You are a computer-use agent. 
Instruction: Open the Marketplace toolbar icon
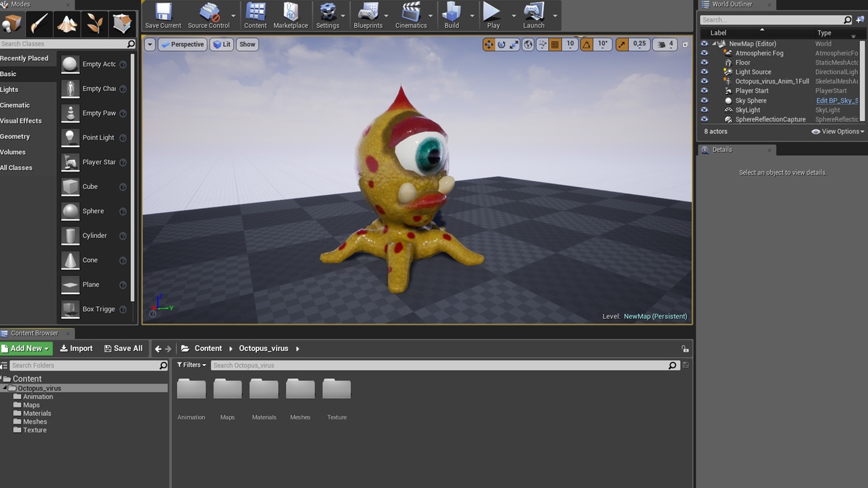(x=291, y=16)
